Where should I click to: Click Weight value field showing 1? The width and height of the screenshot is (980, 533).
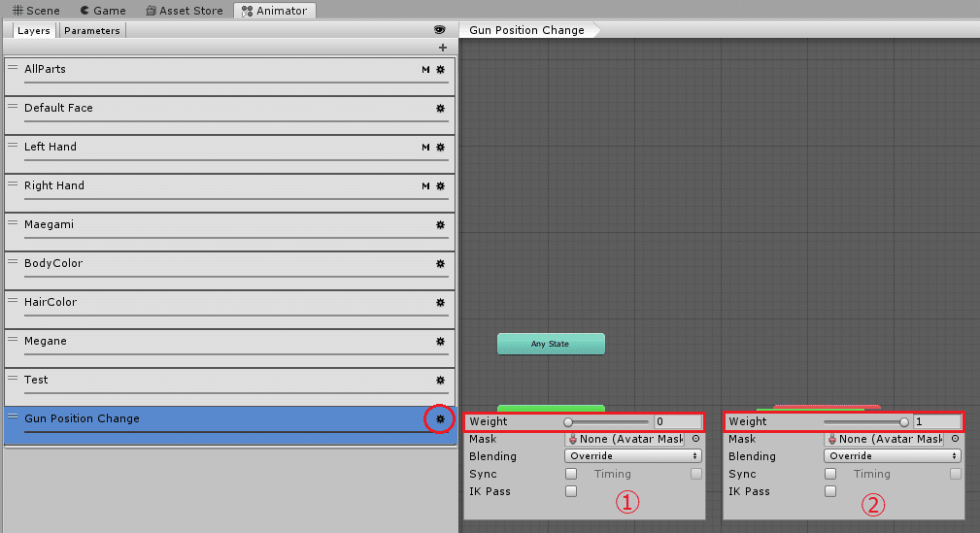coord(937,421)
